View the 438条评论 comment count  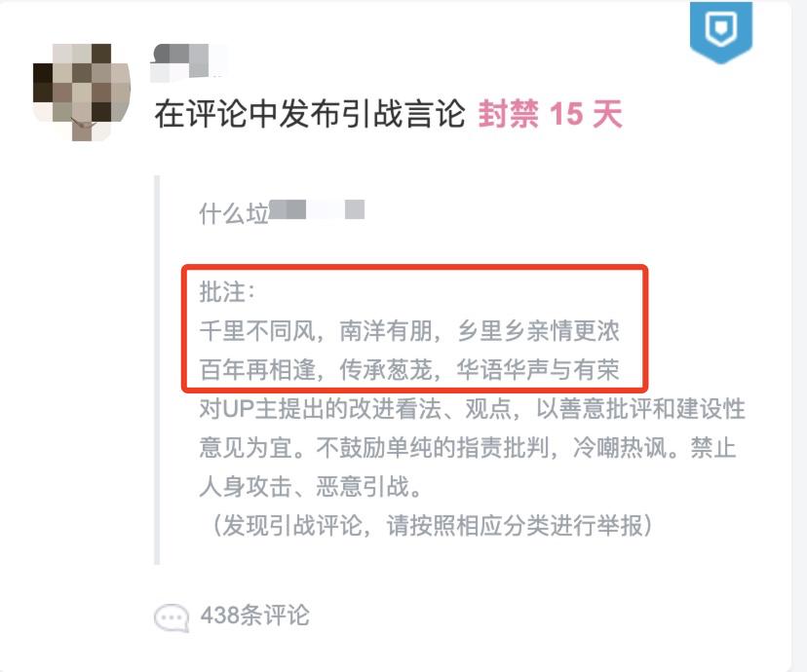click(x=255, y=616)
